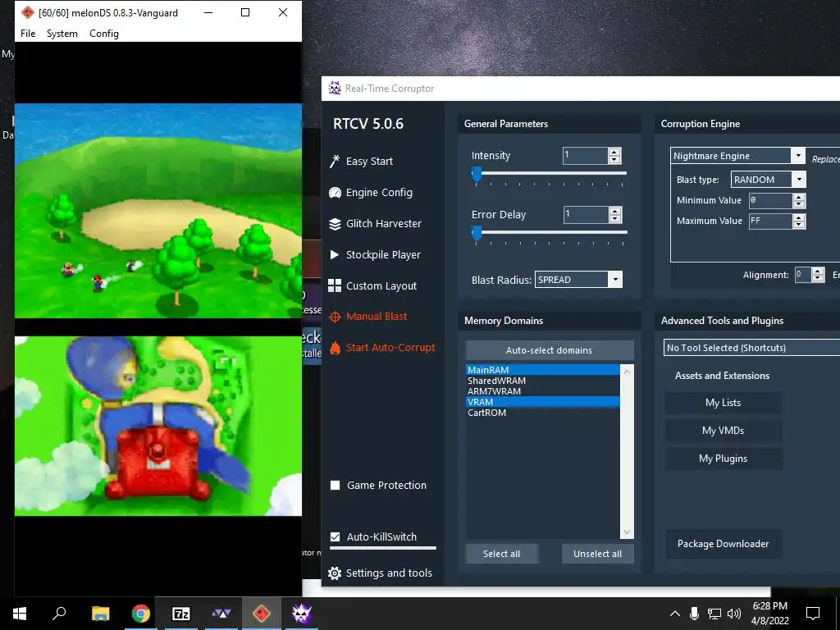
Task: Show hidden system tray icons
Action: [x=675, y=614]
